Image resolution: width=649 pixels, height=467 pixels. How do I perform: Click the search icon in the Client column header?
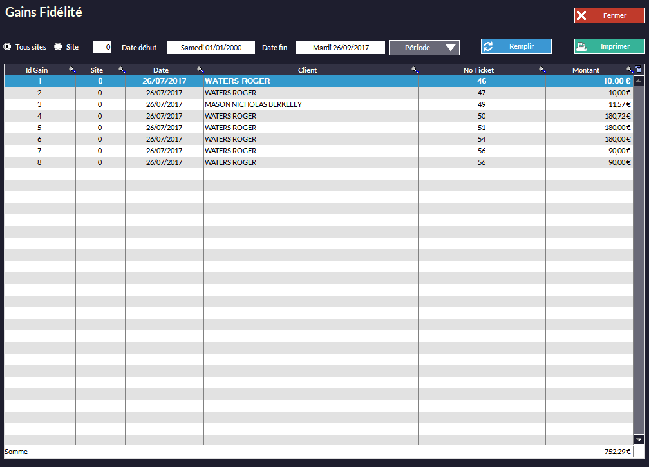(414, 70)
